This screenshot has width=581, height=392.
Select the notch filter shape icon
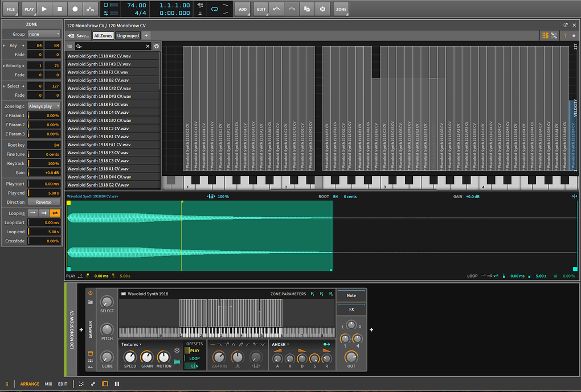[263, 345]
